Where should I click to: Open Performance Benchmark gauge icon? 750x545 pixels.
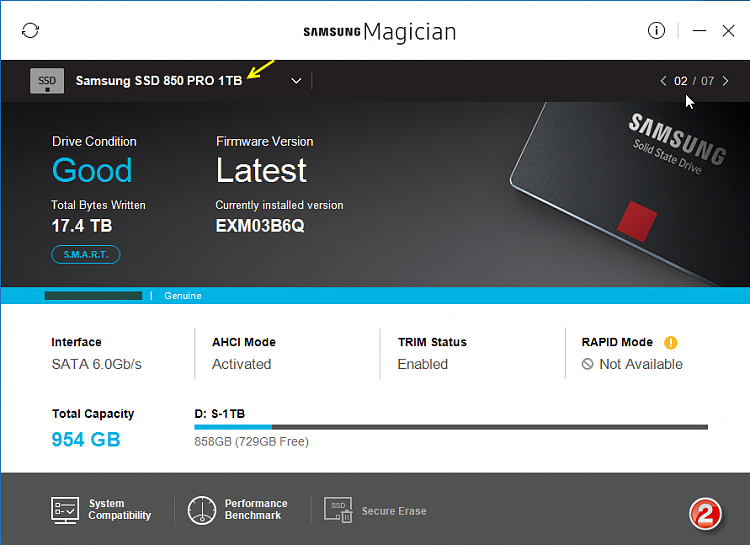pos(202,510)
